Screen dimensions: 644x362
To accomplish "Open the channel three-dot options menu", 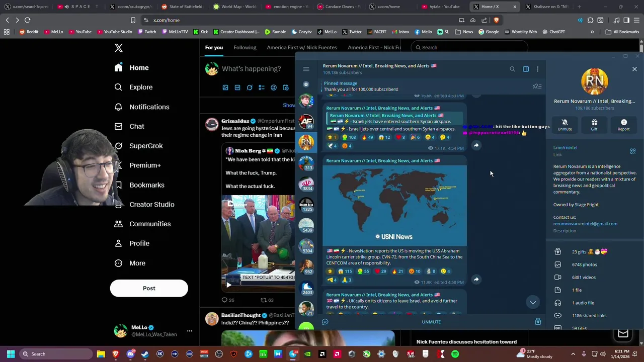I will (537, 69).
